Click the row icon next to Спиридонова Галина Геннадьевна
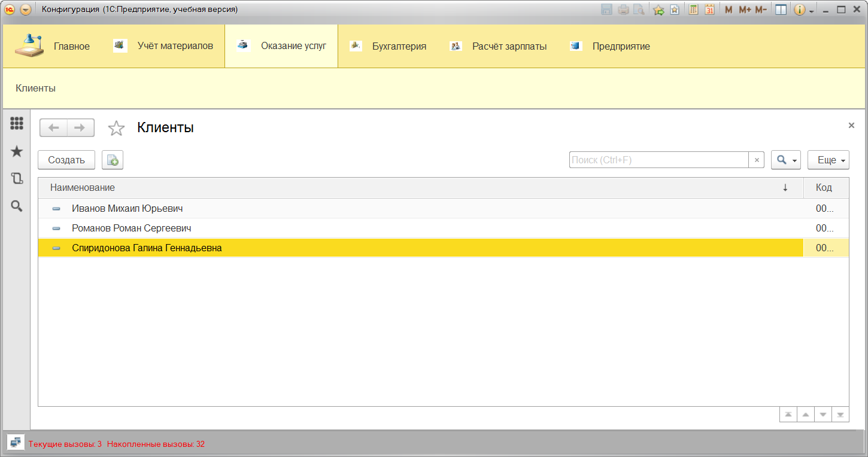This screenshot has height=457, width=868. click(x=56, y=248)
